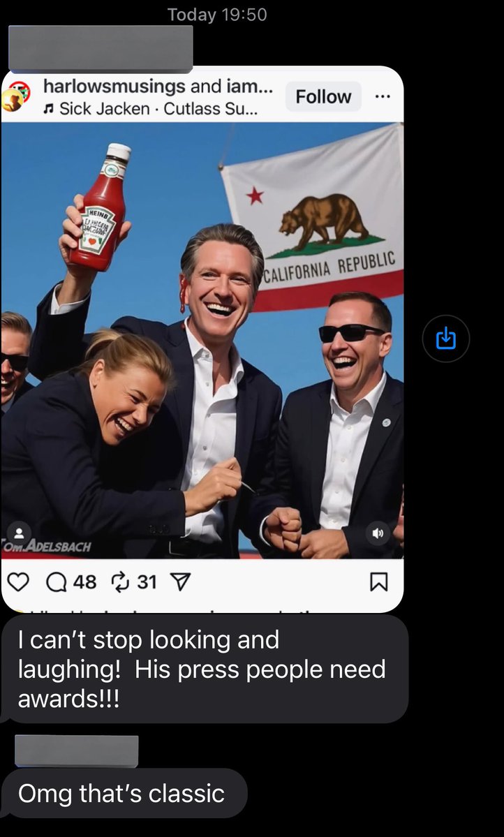This screenshot has width=504, height=837.
Task: Follow the harlowsmusings account
Action: (323, 96)
